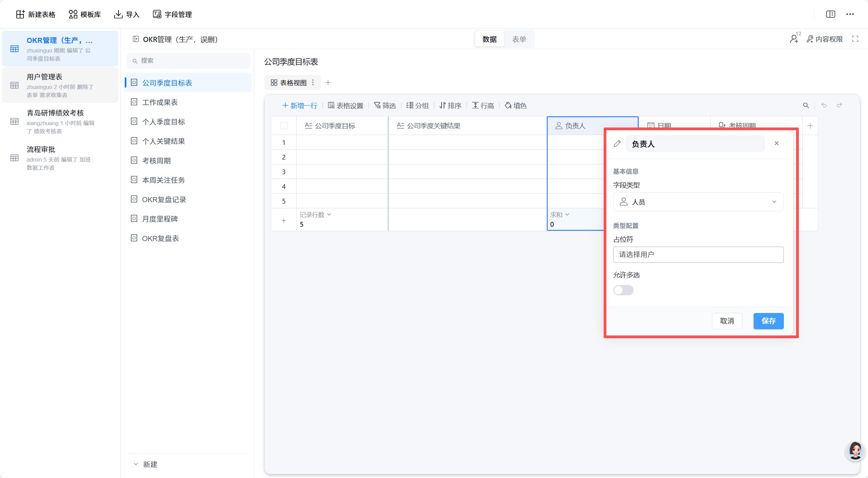Switch to the 表单 tab
The height and width of the screenshot is (478, 868).
coord(519,39)
